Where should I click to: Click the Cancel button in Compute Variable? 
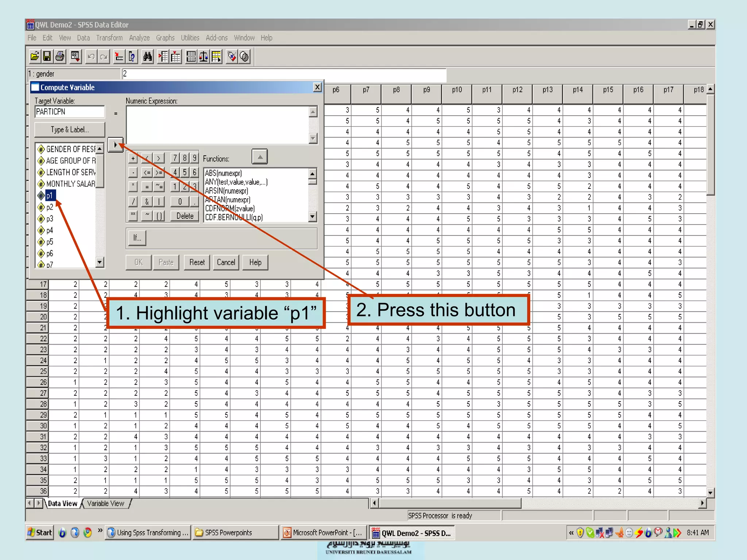[226, 262]
